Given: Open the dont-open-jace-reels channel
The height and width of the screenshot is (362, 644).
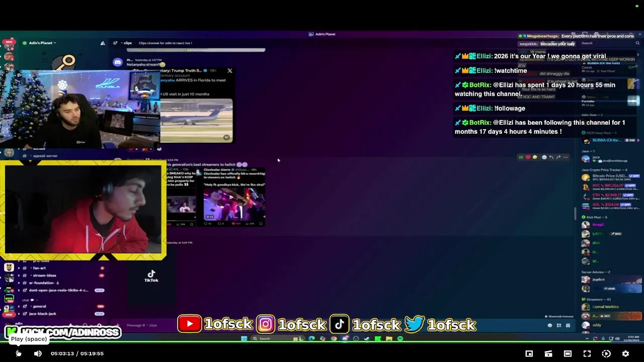Looking at the screenshot, I should click(59, 290).
